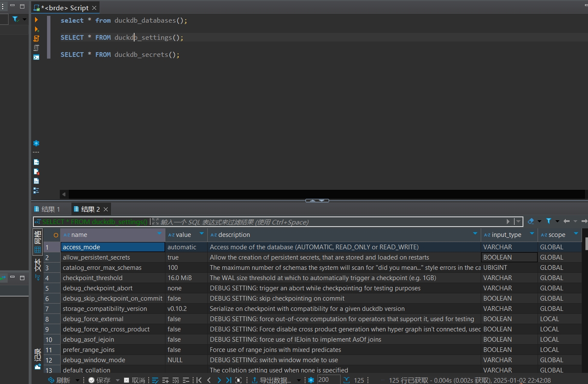Open result set settings gear in the bottom toolbar

coord(311,380)
